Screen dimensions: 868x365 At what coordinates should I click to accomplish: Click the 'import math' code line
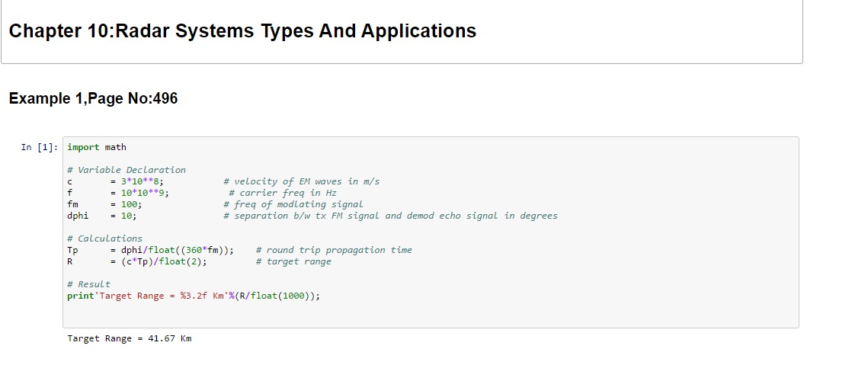[x=97, y=147]
